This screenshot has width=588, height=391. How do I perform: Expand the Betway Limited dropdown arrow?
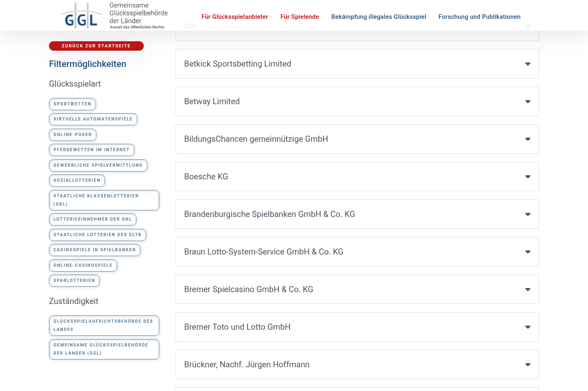528,102
